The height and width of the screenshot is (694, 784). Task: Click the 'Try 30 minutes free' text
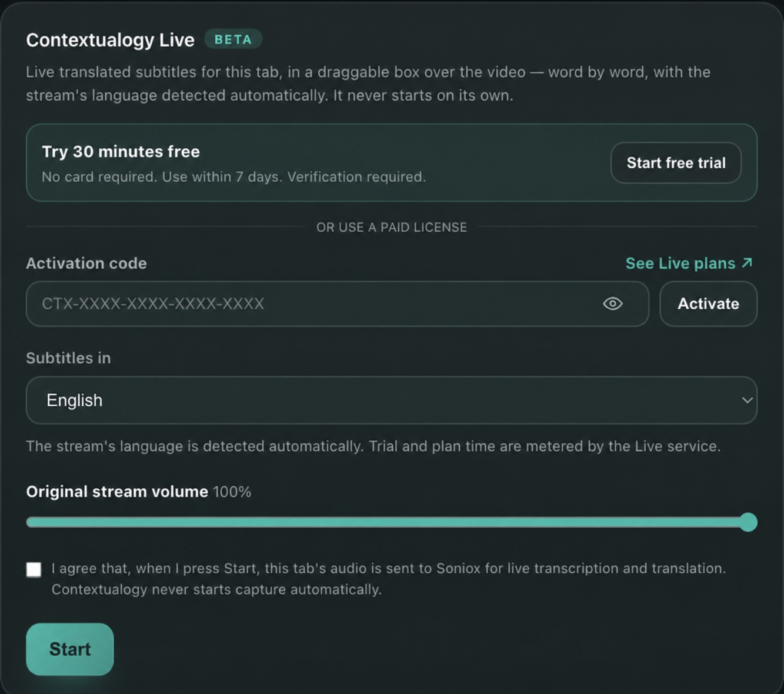coord(121,152)
